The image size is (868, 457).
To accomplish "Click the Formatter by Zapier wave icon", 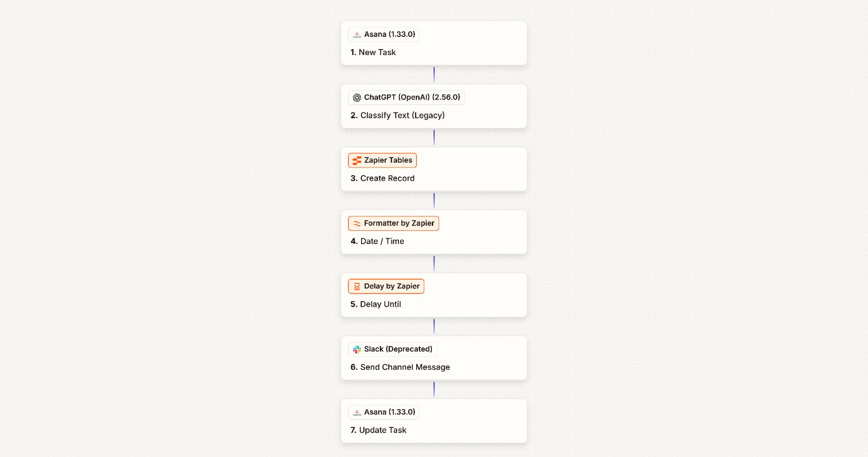I will point(356,223).
